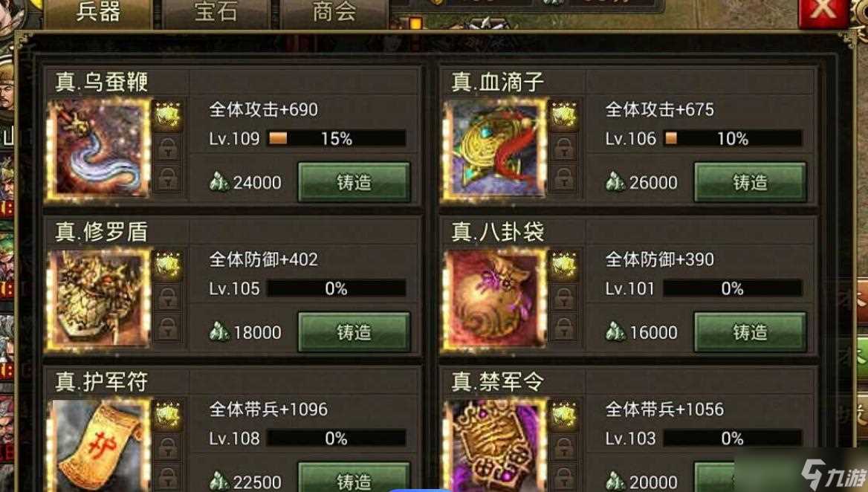This screenshot has height=492, width=868.
Task: Forge 真.血滴子 for 26000 with 铸造
Action: coord(750,182)
